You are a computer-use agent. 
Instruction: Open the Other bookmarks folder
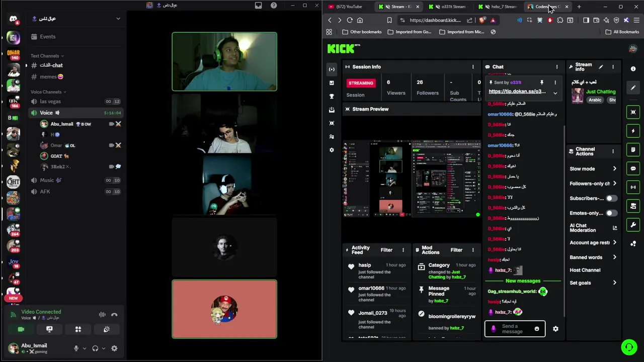coord(361,32)
